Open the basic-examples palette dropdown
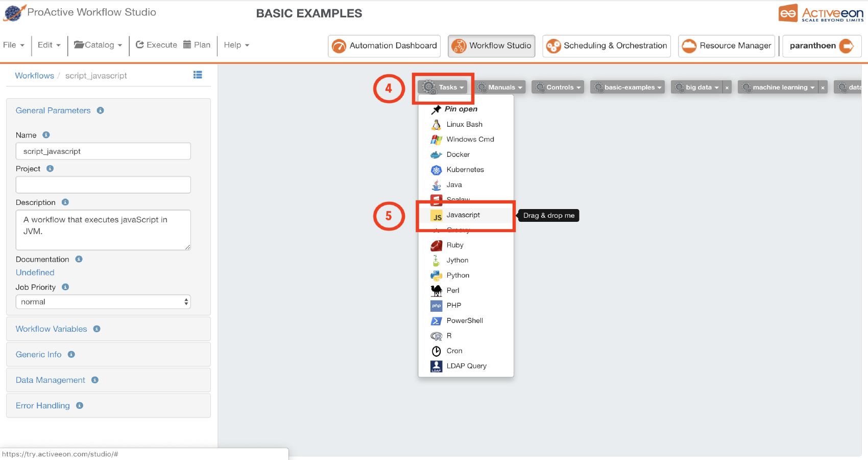Image resolution: width=868 pixels, height=460 pixels. tap(628, 87)
